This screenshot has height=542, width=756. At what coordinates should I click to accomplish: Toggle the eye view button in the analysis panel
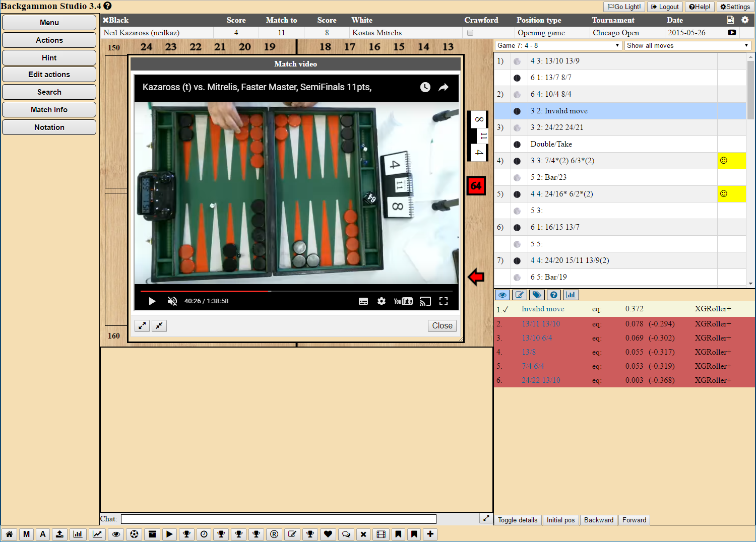click(502, 295)
